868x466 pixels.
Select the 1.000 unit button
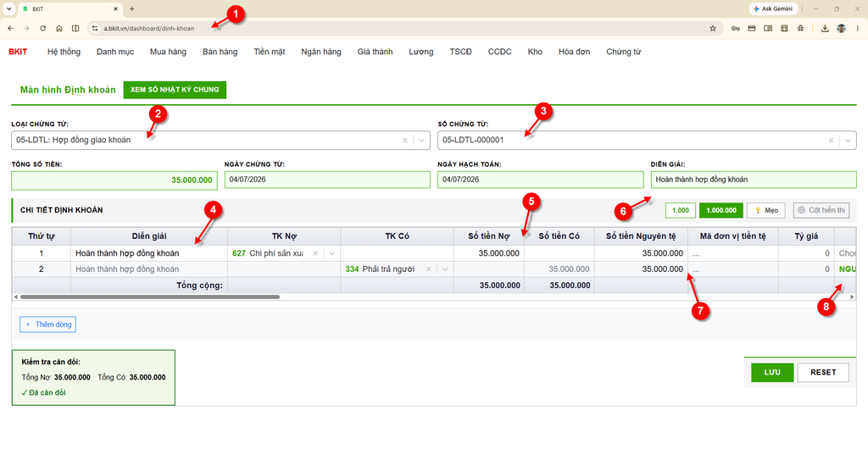681,210
